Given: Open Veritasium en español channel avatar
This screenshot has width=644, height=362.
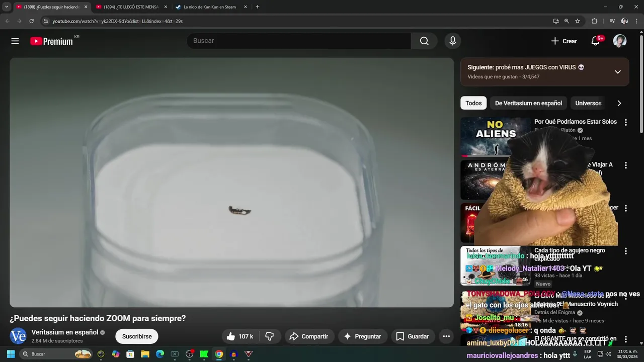Looking at the screenshot, I should (18, 336).
